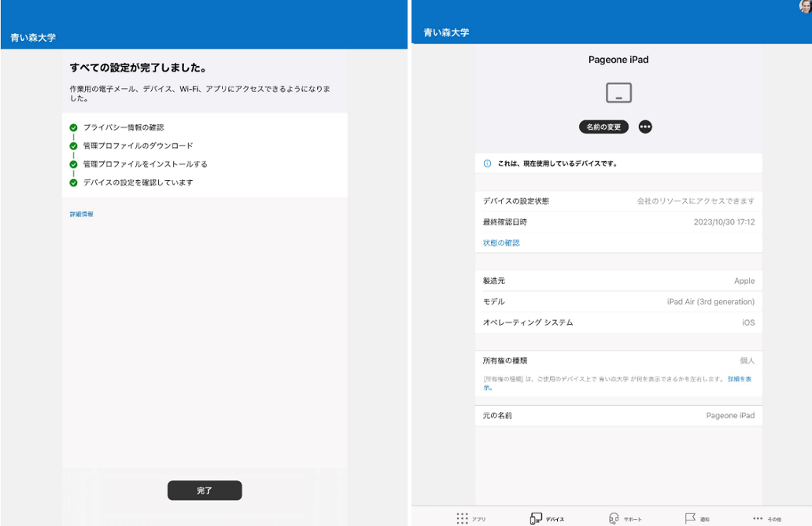Click green check for プライバシー情報の確認
This screenshot has width=812, height=526.
73,127
